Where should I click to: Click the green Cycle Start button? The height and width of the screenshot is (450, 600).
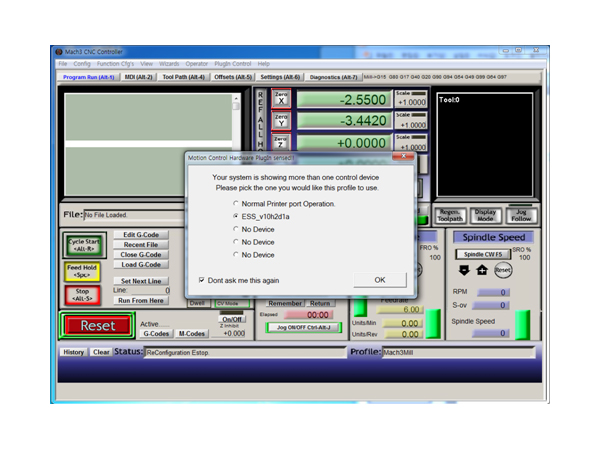pos(83,244)
